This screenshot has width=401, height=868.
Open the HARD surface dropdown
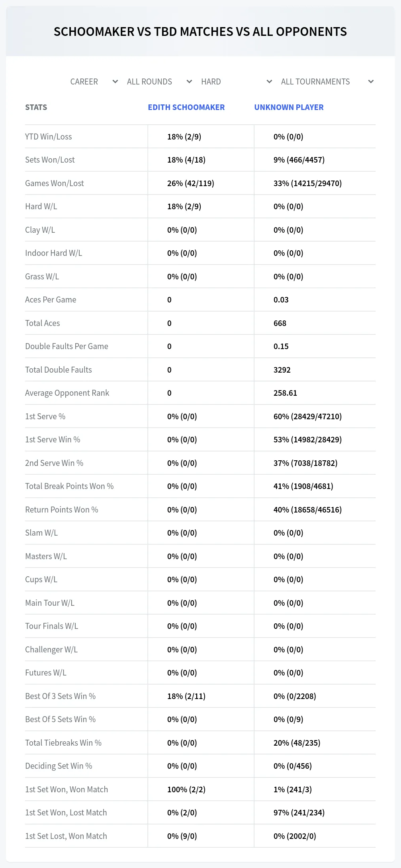click(x=237, y=82)
